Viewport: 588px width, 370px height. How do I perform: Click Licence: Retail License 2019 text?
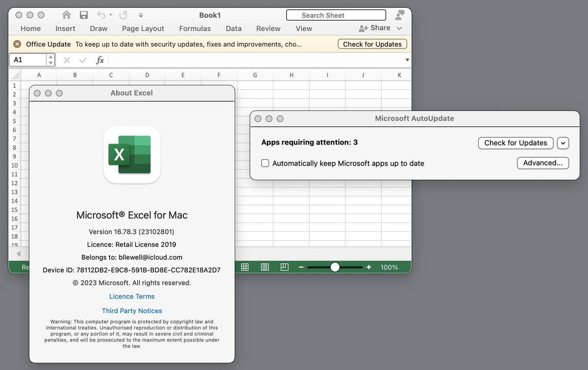(132, 244)
